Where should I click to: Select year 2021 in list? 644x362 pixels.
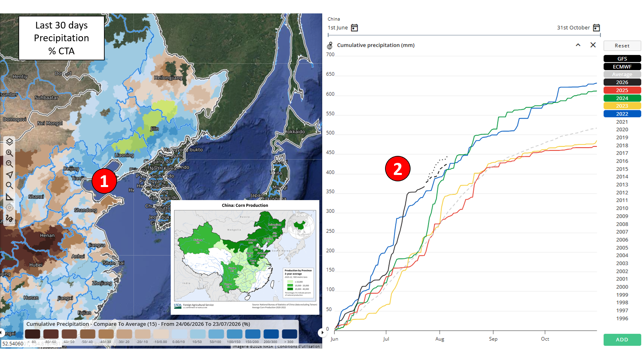[622, 122]
